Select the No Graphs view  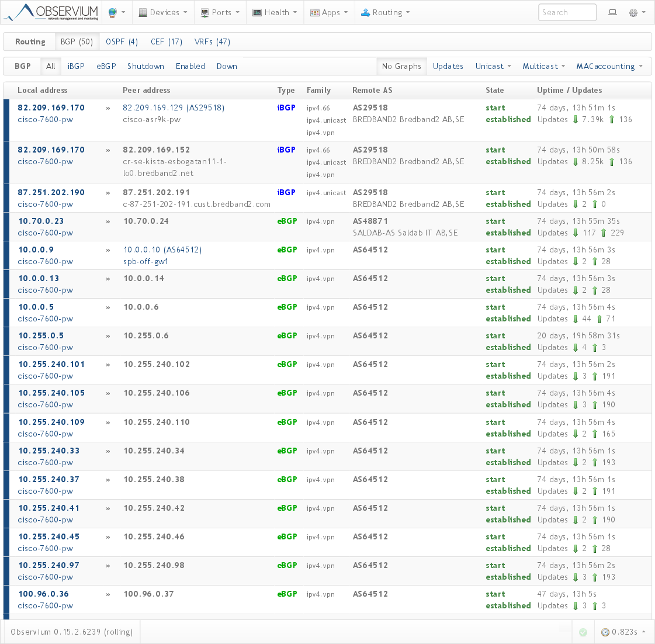pyautogui.click(x=401, y=66)
